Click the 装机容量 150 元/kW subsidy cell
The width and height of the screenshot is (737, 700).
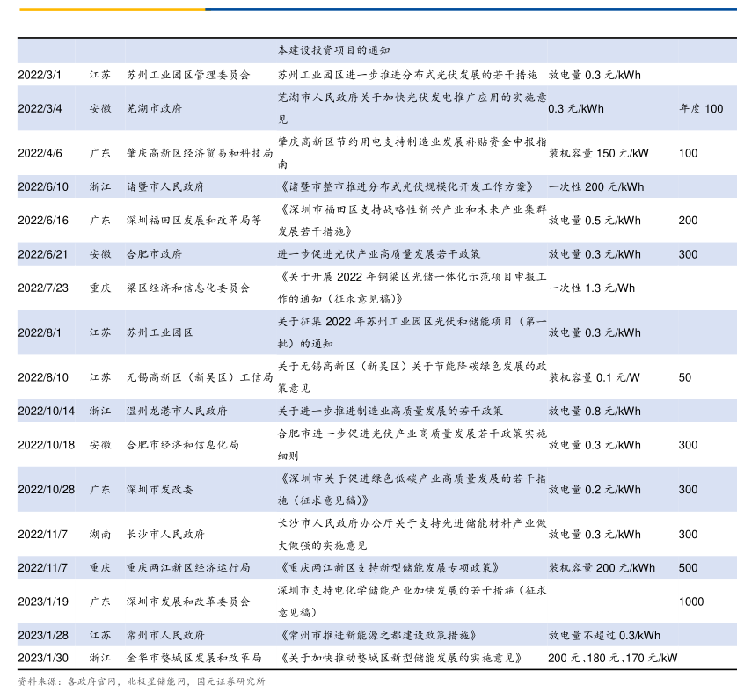pos(598,153)
